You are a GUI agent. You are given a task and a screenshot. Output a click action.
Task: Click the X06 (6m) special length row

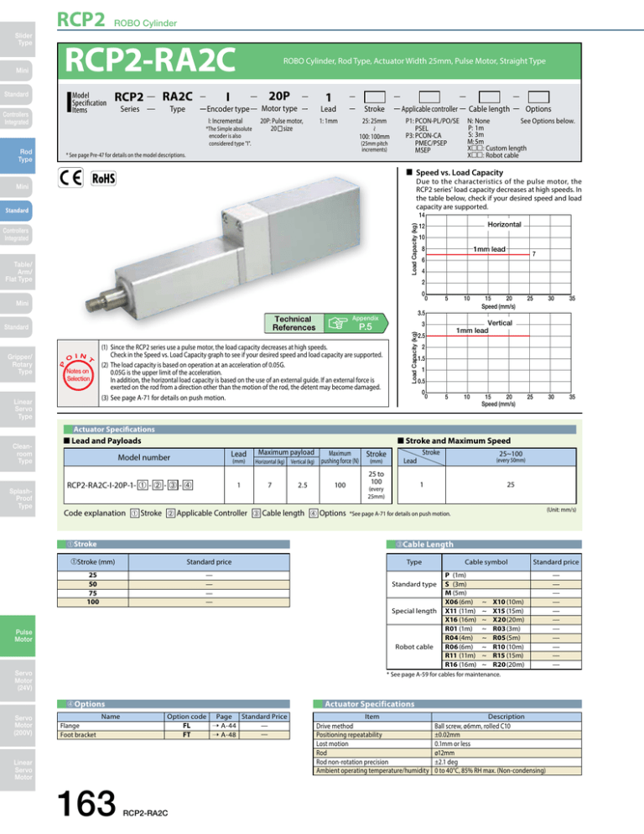tap(512, 602)
